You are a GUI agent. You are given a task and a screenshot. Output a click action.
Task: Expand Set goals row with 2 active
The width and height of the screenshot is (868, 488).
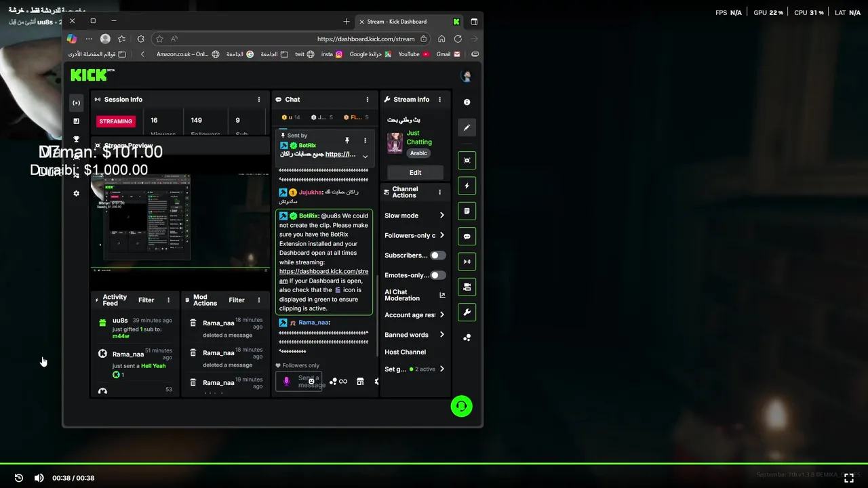point(414,369)
